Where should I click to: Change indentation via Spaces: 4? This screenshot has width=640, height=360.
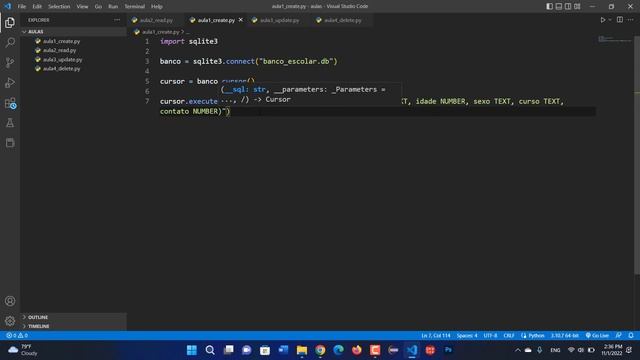click(467, 335)
